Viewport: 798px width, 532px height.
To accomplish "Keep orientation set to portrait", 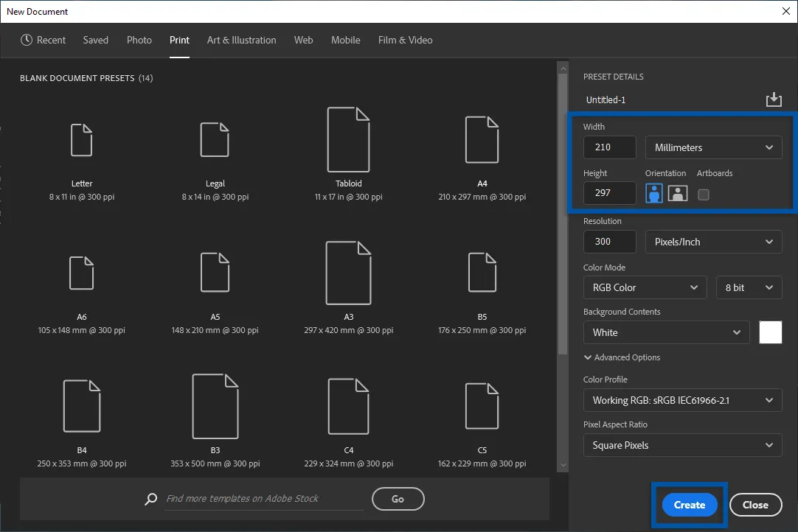I will point(653,193).
